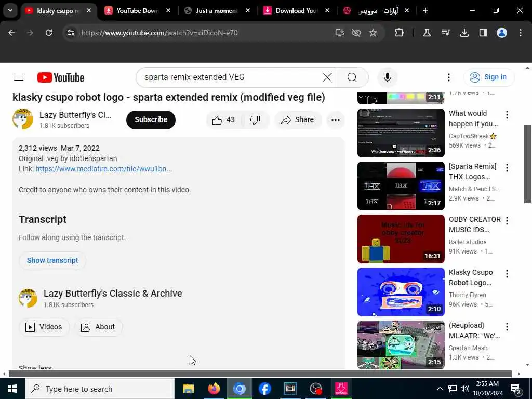Click the browser address bar URL

[x=159, y=33]
